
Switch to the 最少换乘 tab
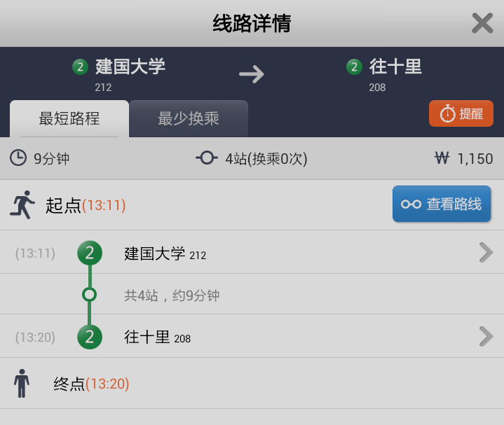[x=189, y=118]
